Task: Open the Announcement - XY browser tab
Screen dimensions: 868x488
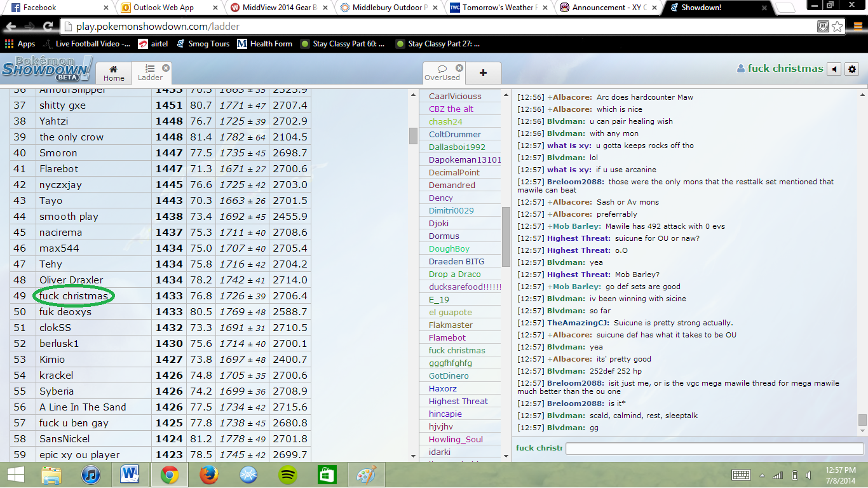Action: [607, 8]
